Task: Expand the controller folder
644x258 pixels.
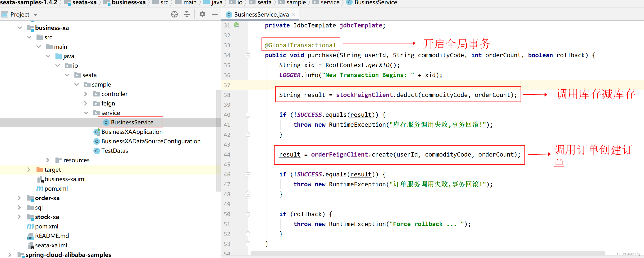Action: (x=86, y=94)
